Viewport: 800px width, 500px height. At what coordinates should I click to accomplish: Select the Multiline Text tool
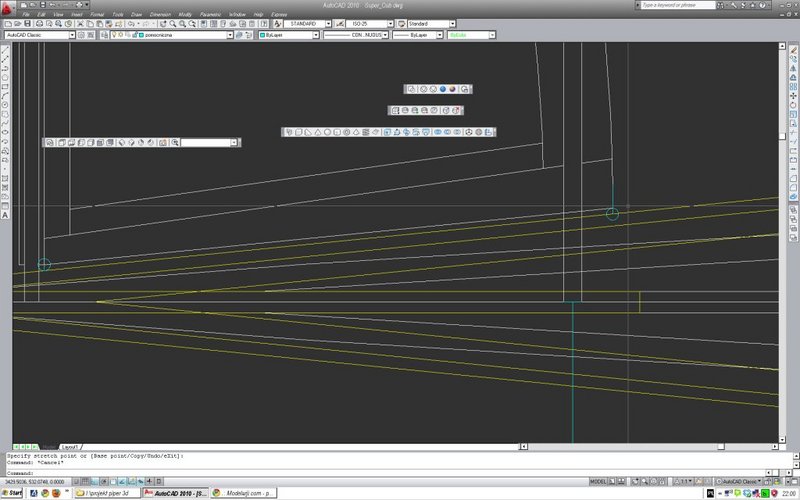pos(5,215)
